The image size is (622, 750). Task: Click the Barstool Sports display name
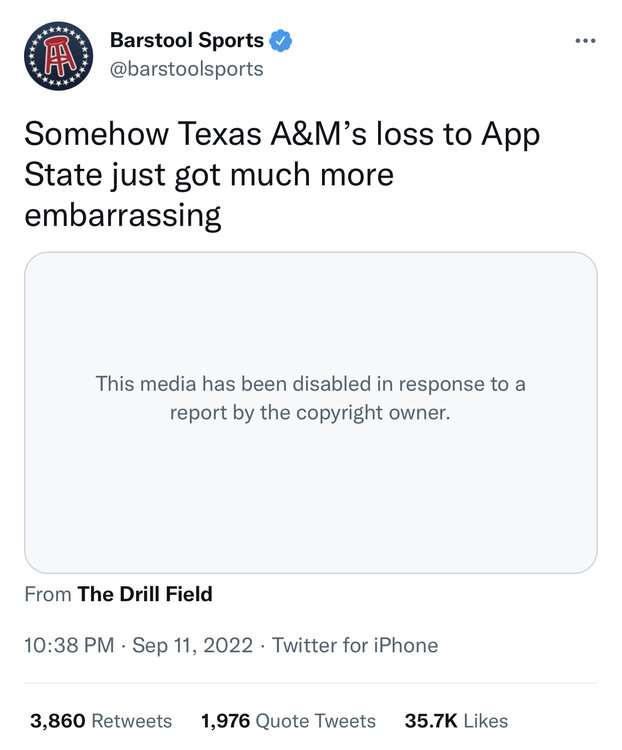click(187, 41)
